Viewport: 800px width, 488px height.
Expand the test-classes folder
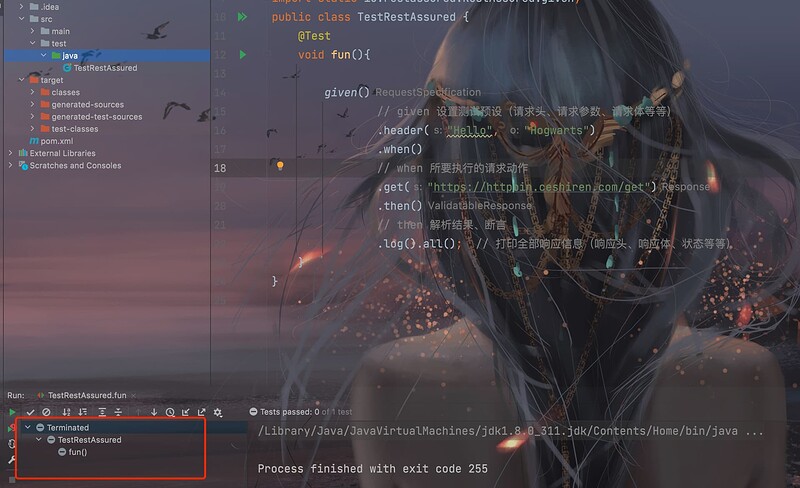[33, 129]
